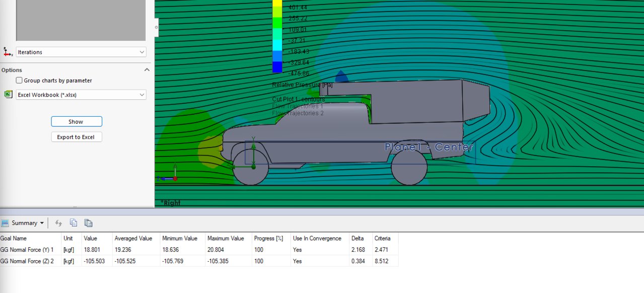
Task: Click the single copy icon in summary toolbar
Action: [74, 223]
